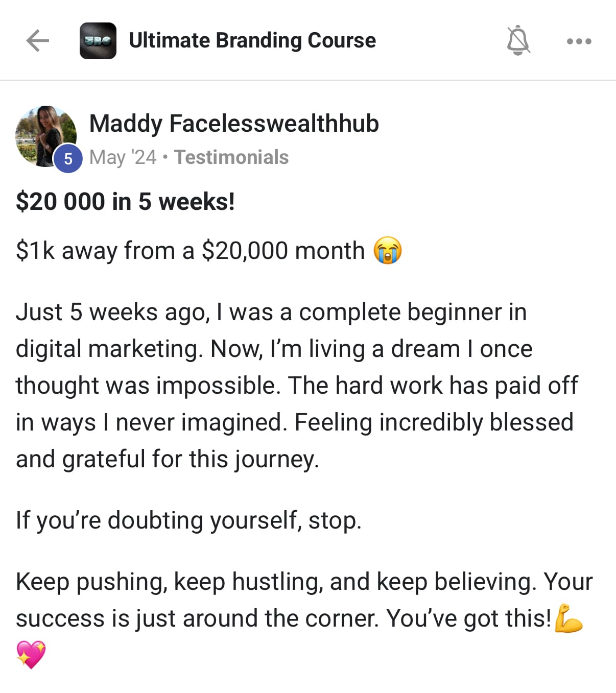Click the crying face emoji
Viewport: 616px width, 693px height.
point(388,251)
